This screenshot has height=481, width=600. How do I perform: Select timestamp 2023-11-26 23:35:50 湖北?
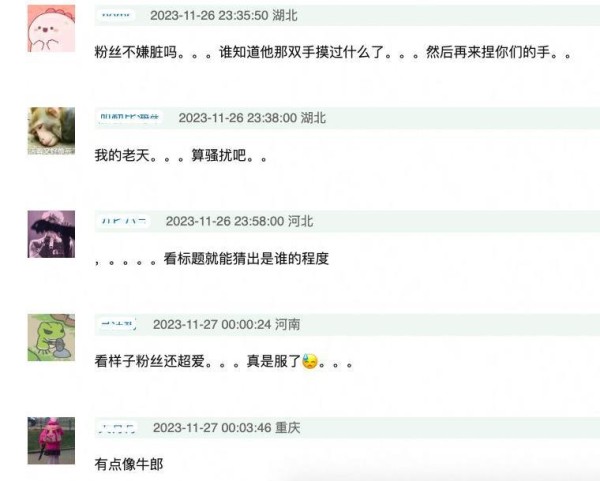point(223,15)
